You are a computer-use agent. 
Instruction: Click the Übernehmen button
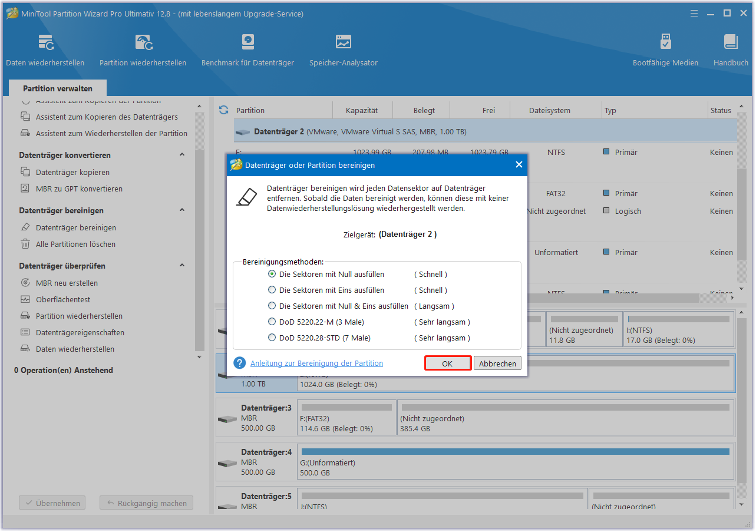(52, 504)
